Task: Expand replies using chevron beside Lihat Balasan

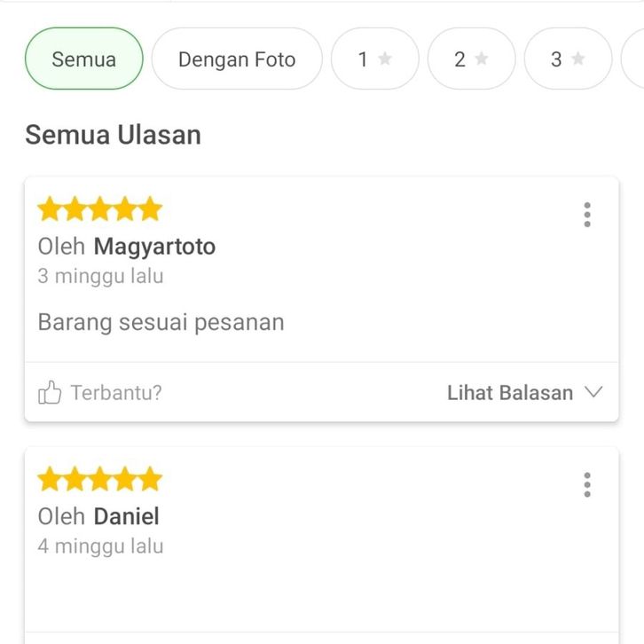Action: coord(594,393)
